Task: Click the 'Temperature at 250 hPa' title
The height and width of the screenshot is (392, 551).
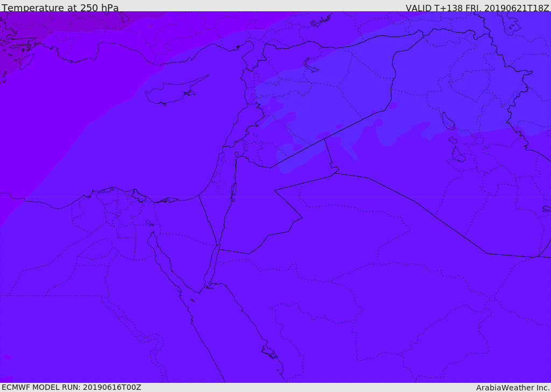Action: (60, 8)
